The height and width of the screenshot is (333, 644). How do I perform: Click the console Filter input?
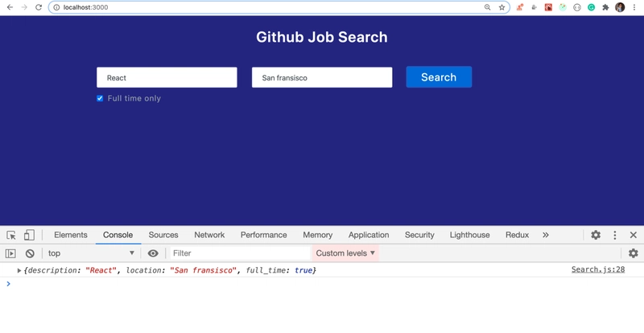[240, 253]
